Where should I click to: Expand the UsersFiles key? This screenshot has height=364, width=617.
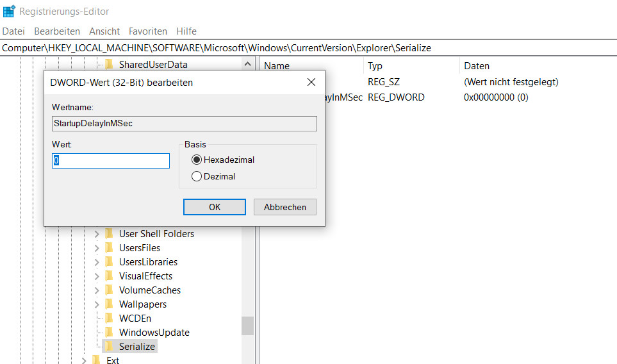click(97, 248)
